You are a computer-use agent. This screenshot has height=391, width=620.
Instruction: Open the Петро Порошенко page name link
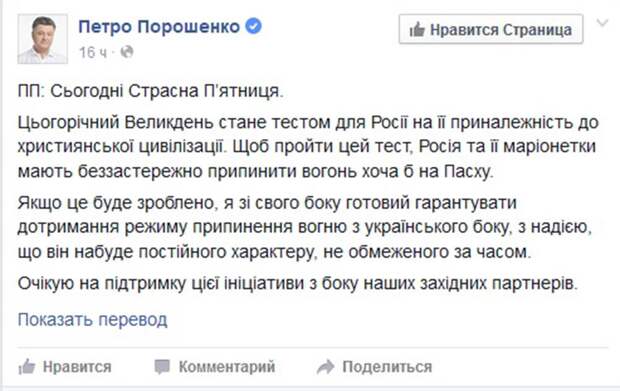pos(159,27)
